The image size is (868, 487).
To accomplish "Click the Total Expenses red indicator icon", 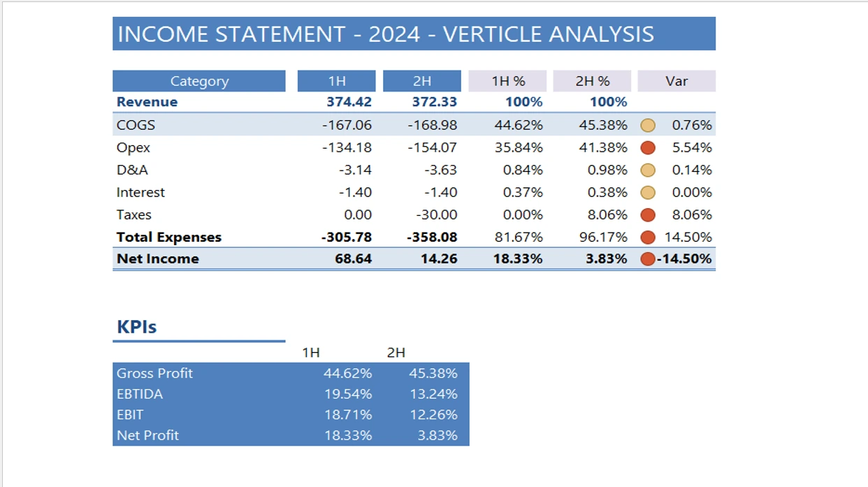I will (x=648, y=238).
